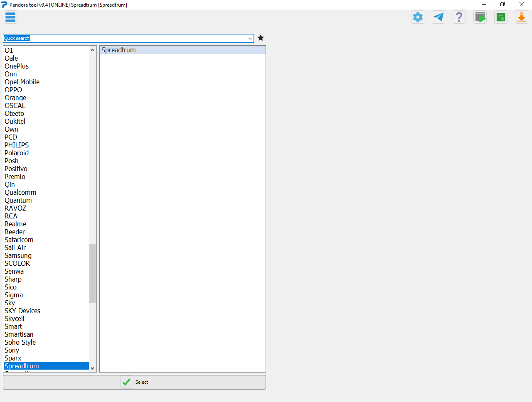
Task: Open the hamburger menu icon
Action: [x=10, y=17]
